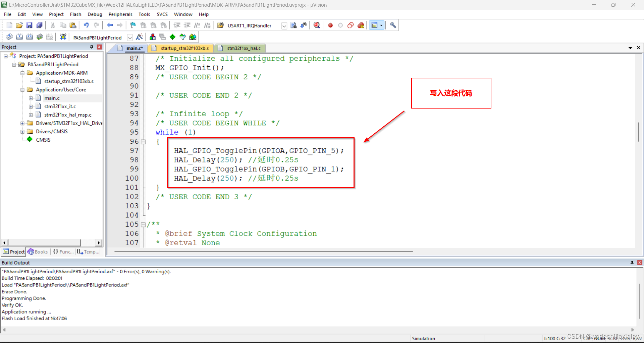Switch to the Functions panel tab
This screenshot has height=343, width=644.
click(63, 252)
